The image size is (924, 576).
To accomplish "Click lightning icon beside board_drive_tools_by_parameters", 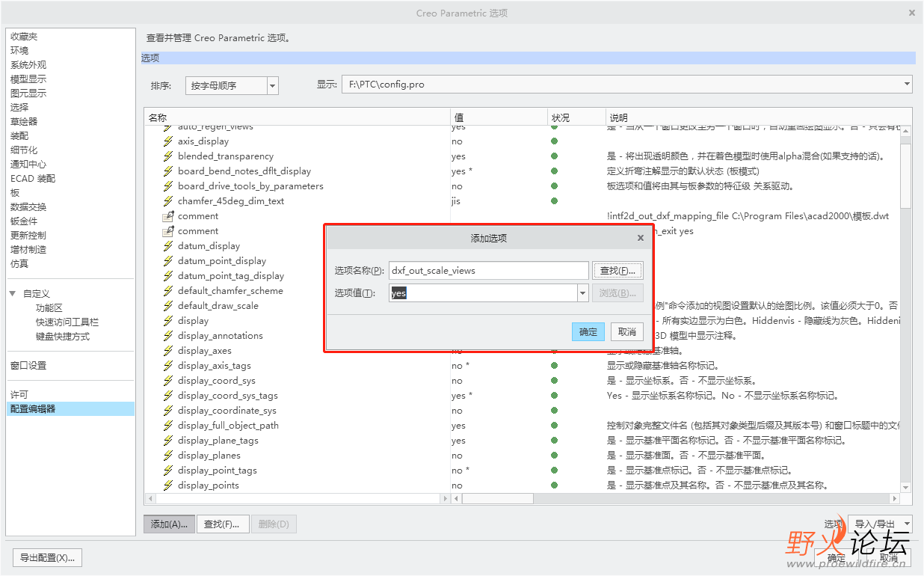I will (x=168, y=186).
